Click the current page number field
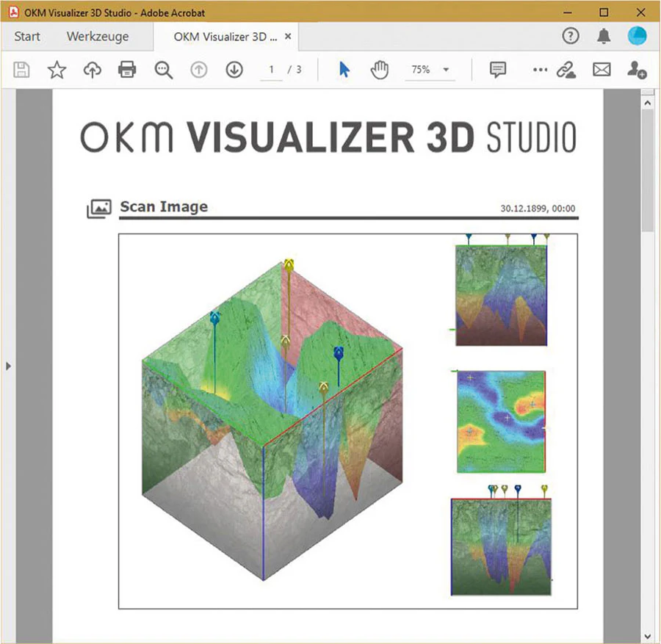The height and width of the screenshot is (644, 661). pos(272,70)
